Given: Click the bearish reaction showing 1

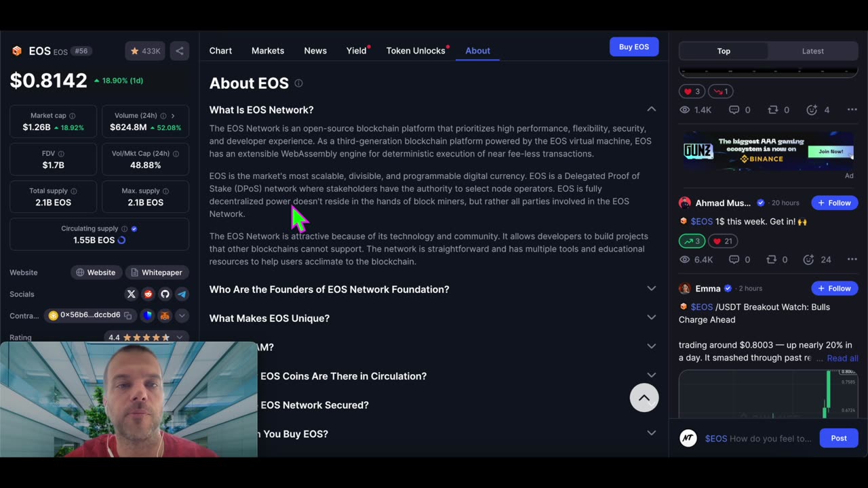Looking at the screenshot, I should (720, 91).
